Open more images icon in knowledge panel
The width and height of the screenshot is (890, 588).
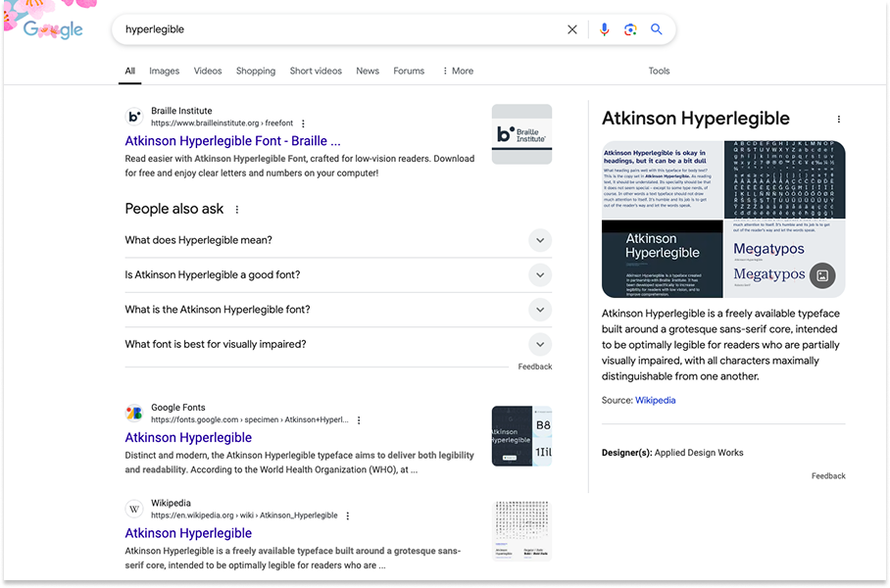coord(822,275)
